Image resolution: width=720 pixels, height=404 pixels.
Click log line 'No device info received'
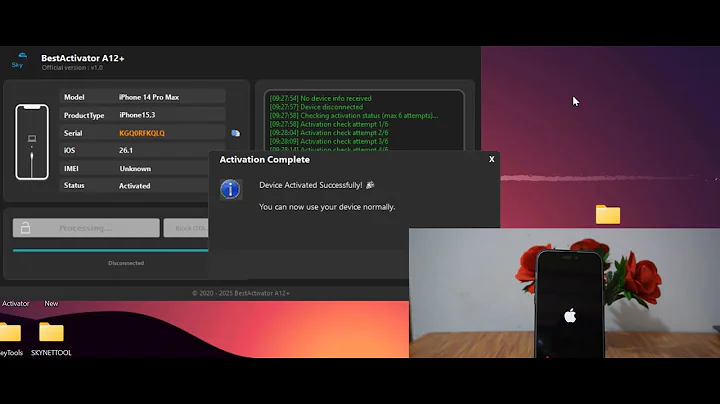[x=321, y=98]
